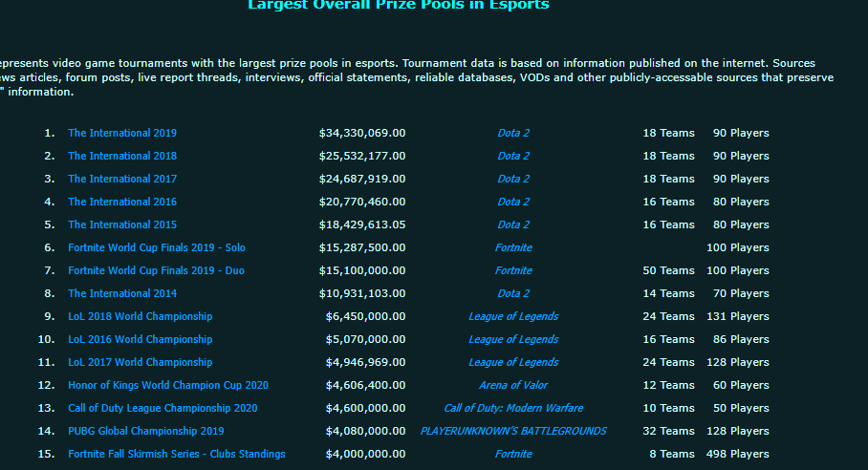Image resolution: width=868 pixels, height=470 pixels.
Task: Open The International 2016 entry
Action: (122, 202)
